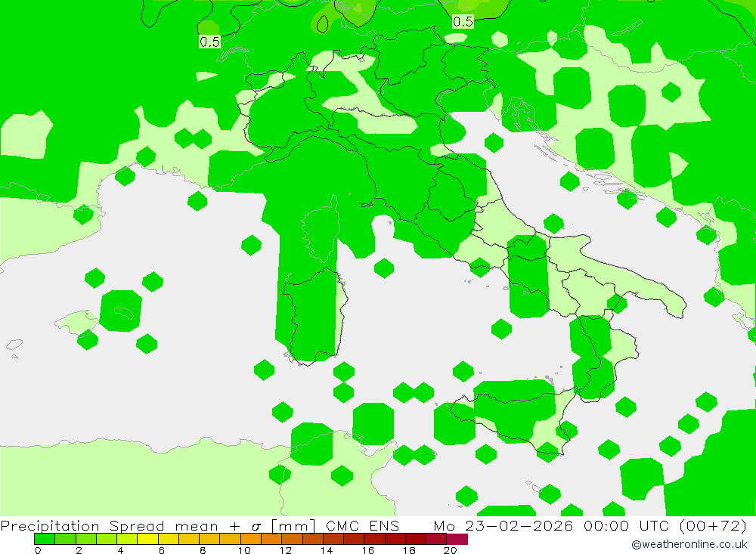Click the 'Mo 23-02-2026' date text
Viewport: 756px width, 554px height.
pyautogui.click(x=503, y=525)
